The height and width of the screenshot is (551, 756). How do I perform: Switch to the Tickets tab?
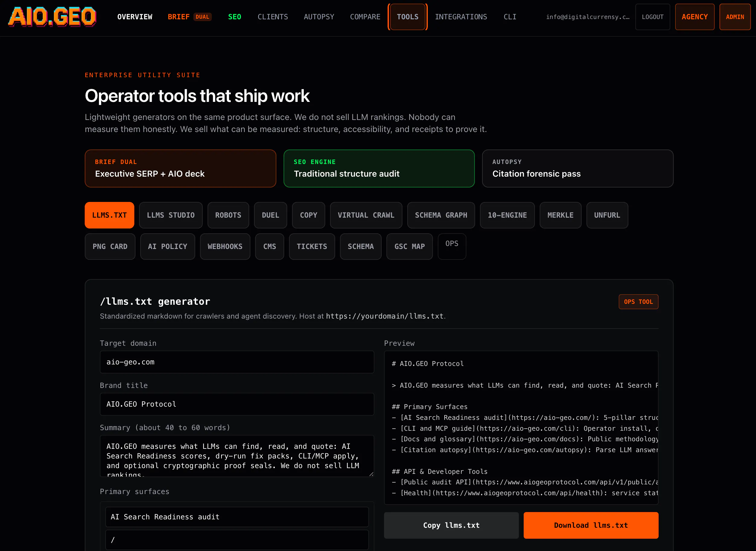coord(312,247)
